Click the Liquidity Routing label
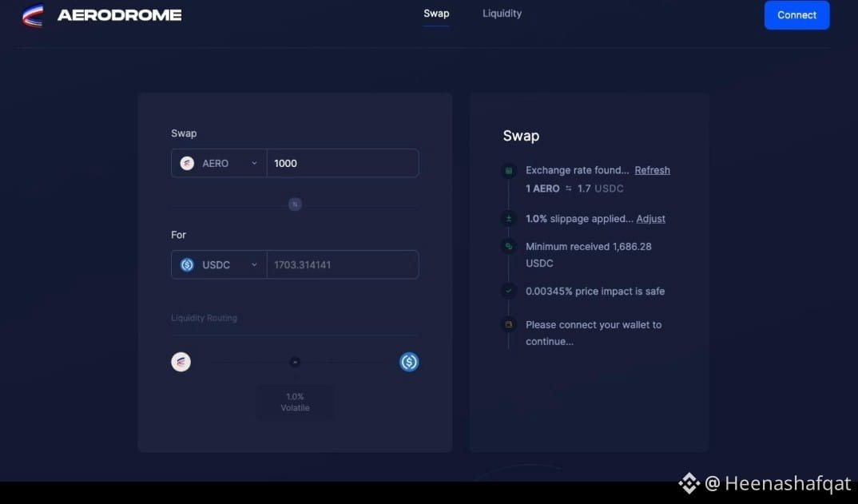 click(x=204, y=318)
